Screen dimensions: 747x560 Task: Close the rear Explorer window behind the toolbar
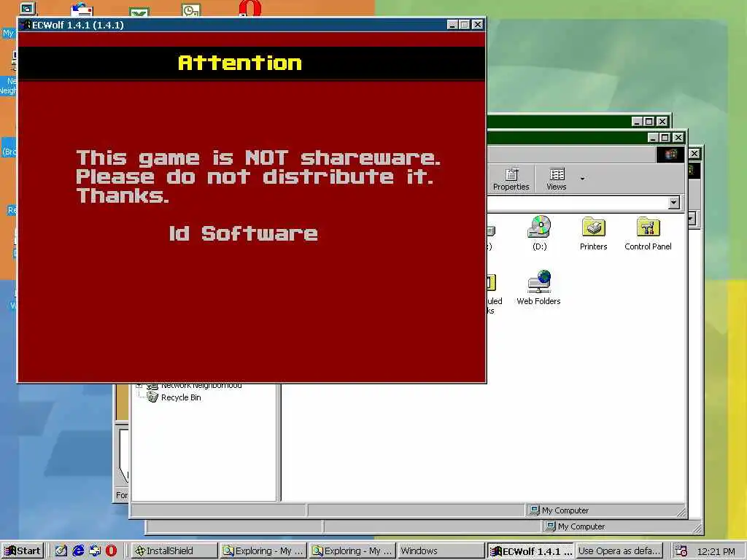(x=694, y=153)
